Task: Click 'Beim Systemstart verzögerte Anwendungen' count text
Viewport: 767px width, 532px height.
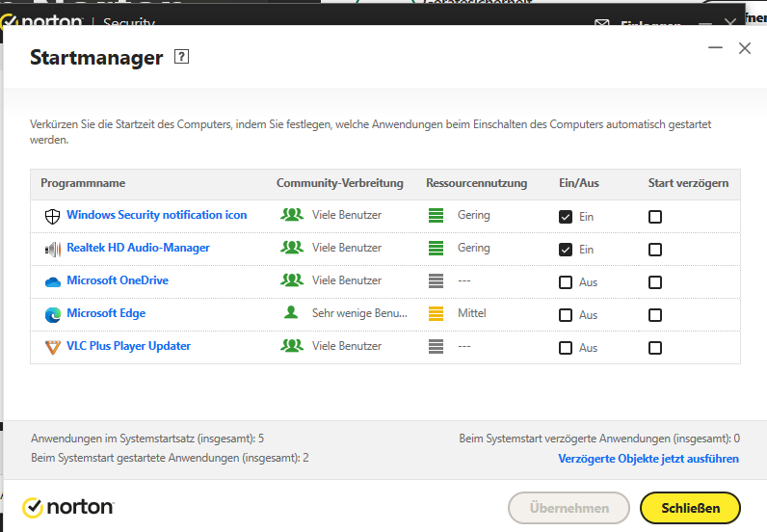Action: click(x=599, y=439)
